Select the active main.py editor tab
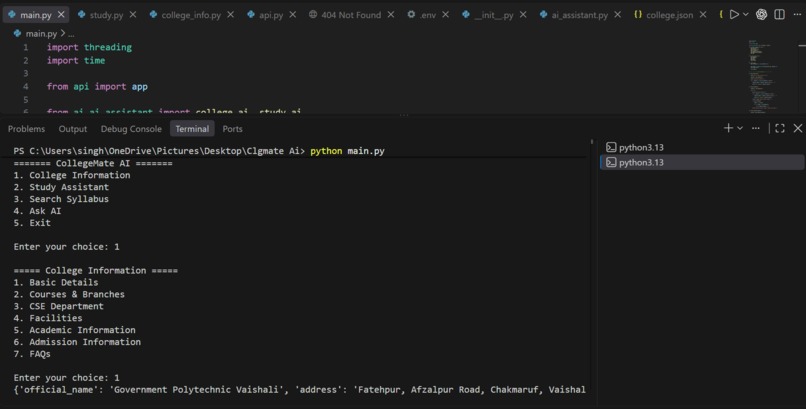This screenshot has width=806, height=409. coord(35,15)
